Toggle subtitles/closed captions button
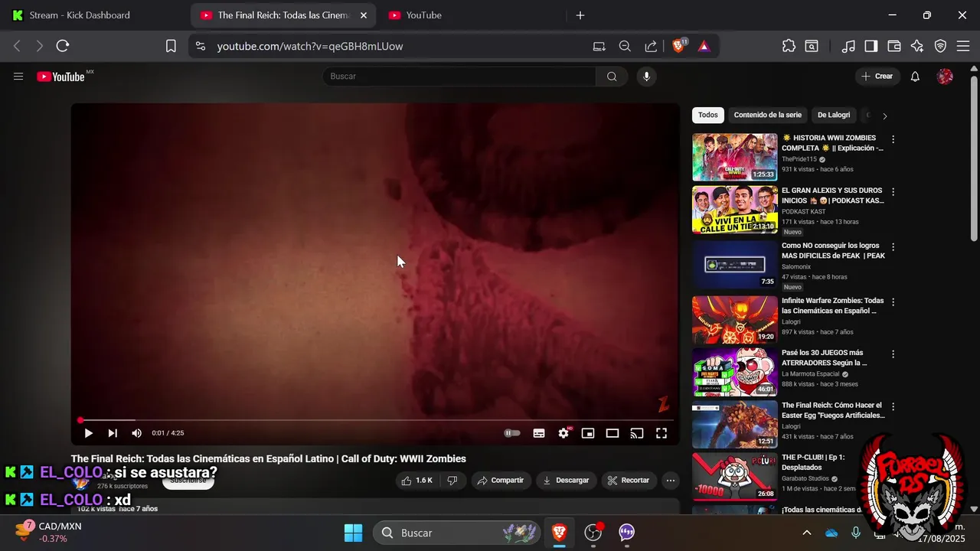The height and width of the screenshot is (551, 980). (x=539, y=433)
